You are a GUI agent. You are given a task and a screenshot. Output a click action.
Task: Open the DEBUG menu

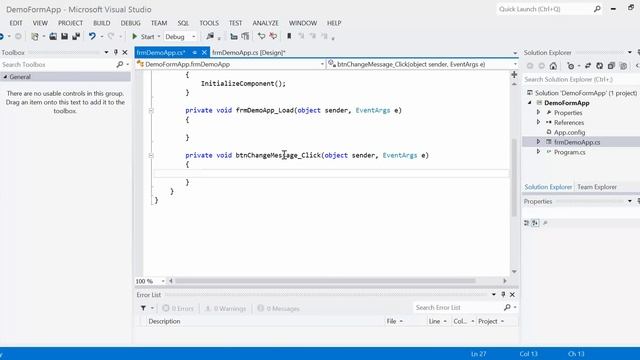(x=130, y=23)
